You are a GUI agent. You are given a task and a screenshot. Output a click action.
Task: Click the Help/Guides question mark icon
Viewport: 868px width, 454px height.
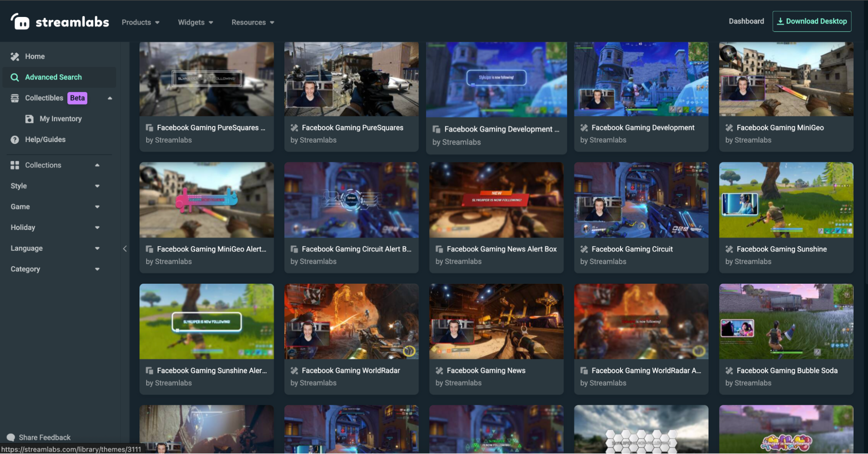(x=15, y=140)
